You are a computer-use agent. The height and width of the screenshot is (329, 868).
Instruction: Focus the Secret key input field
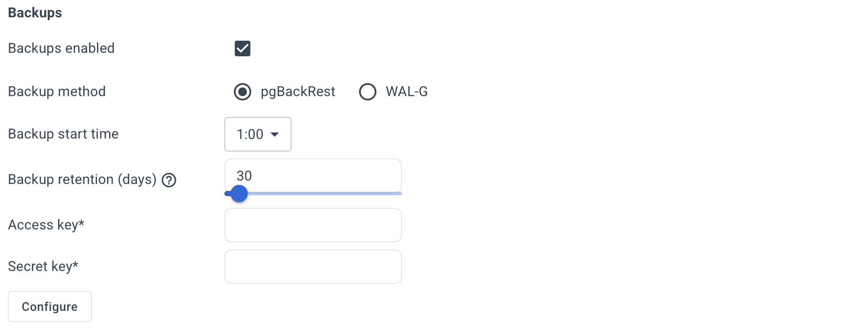(x=313, y=267)
